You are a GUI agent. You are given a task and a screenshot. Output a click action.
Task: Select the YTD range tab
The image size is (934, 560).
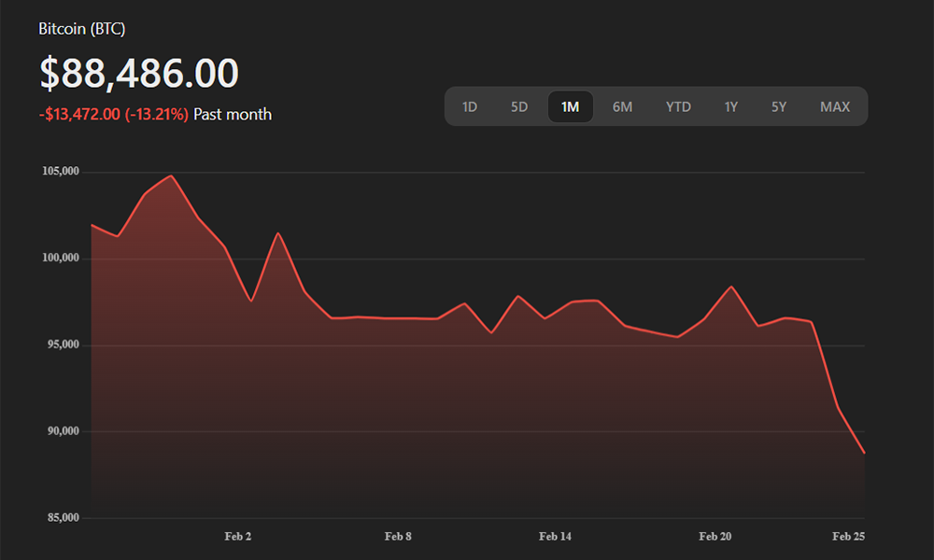pyautogui.click(x=678, y=106)
